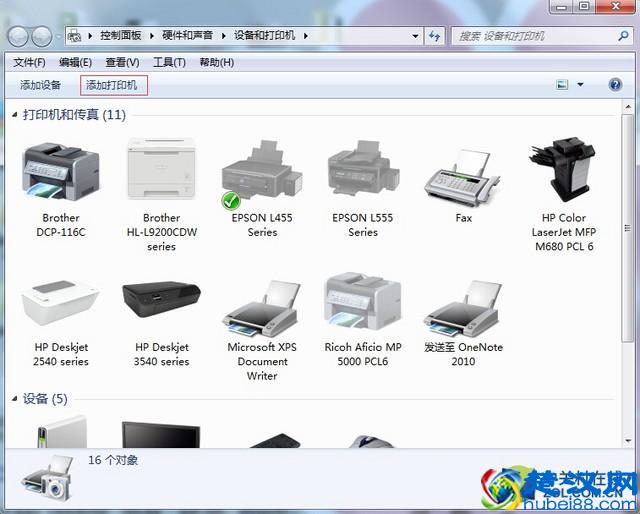Click the 16 个对象 status text
Image resolution: width=640 pixels, height=514 pixels.
click(x=113, y=460)
